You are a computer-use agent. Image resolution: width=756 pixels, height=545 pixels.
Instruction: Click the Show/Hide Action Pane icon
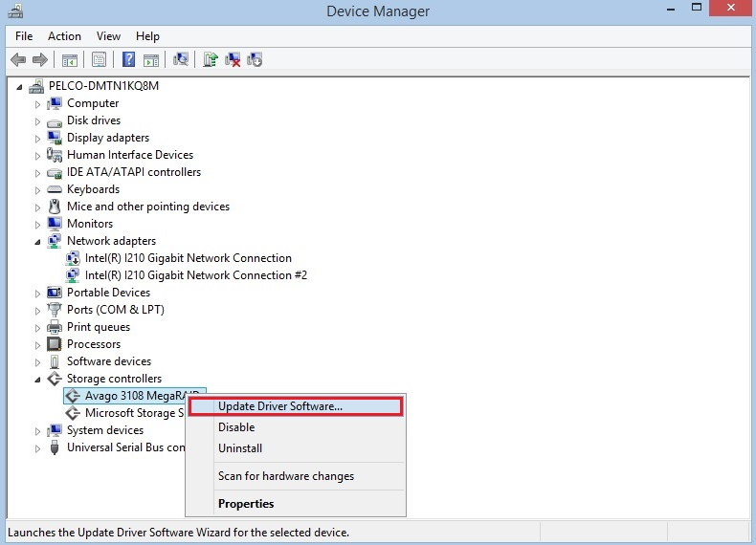point(151,60)
